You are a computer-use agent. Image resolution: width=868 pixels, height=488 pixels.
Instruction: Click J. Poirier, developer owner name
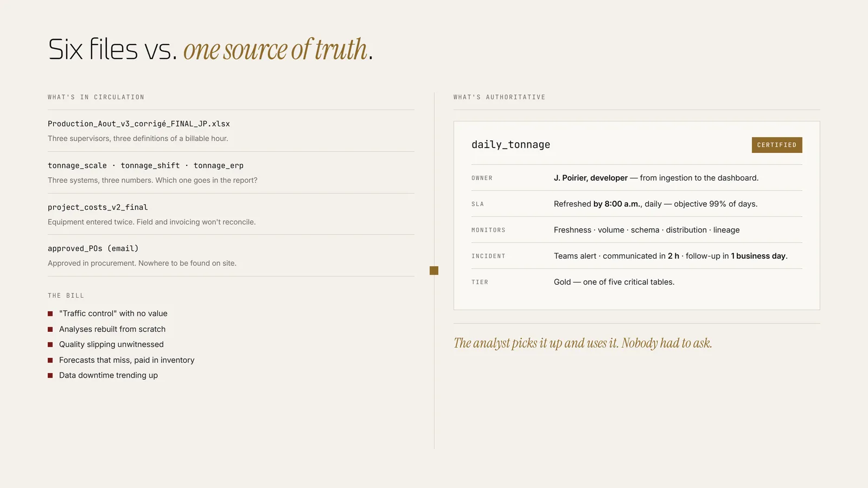[x=591, y=178]
